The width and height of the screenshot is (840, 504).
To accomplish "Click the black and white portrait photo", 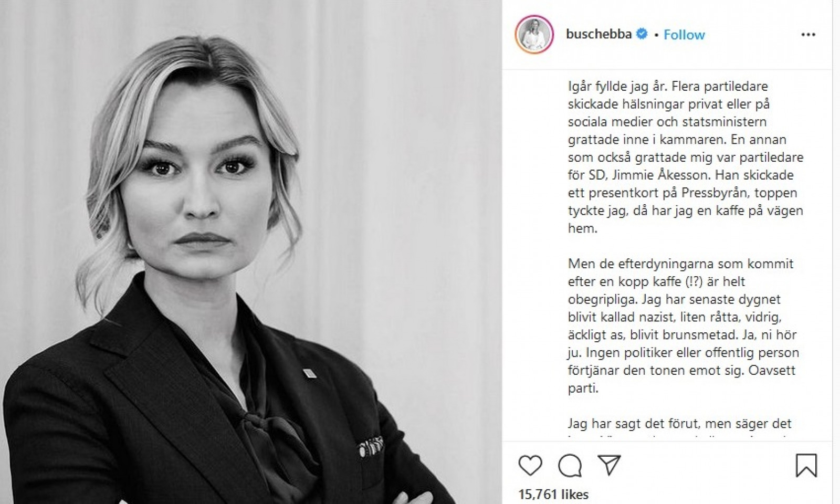I will pyautogui.click(x=251, y=252).
